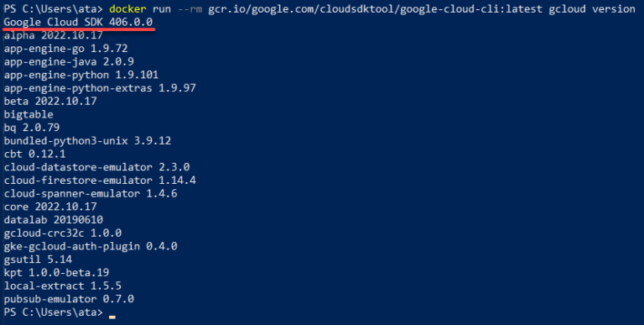Click the app-engine-java 2.0.9 entry
This screenshot has height=325, width=644.
69,61
